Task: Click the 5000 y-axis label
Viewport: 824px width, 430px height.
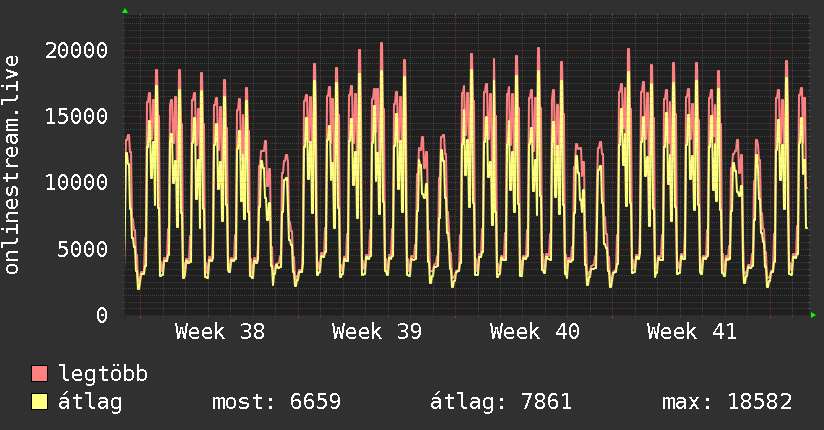Action: (83, 249)
